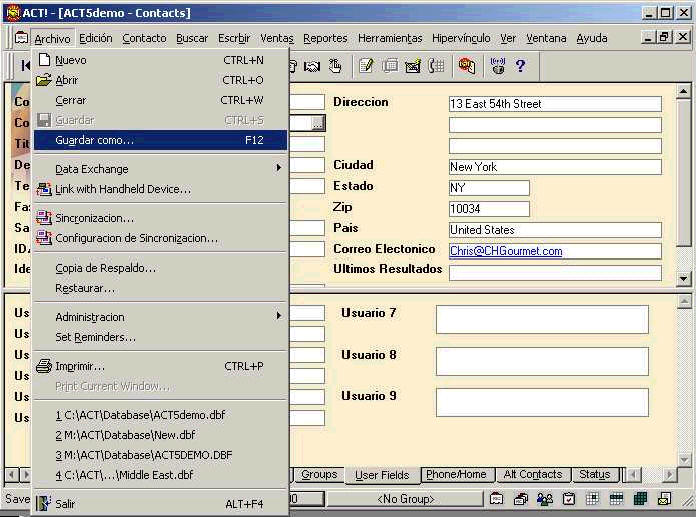Screen dimensions: 696x517
Task: Click the Ciudad field containing New York
Action: pos(555,167)
